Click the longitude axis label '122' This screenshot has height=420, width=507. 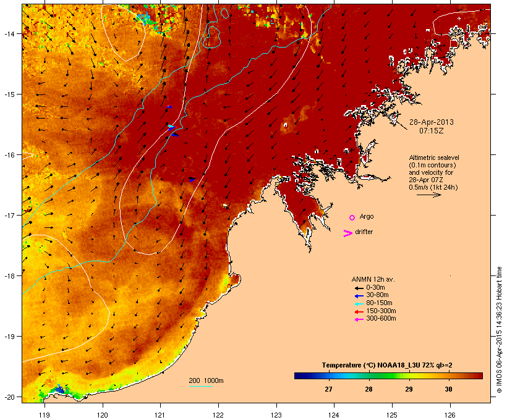point(218,415)
